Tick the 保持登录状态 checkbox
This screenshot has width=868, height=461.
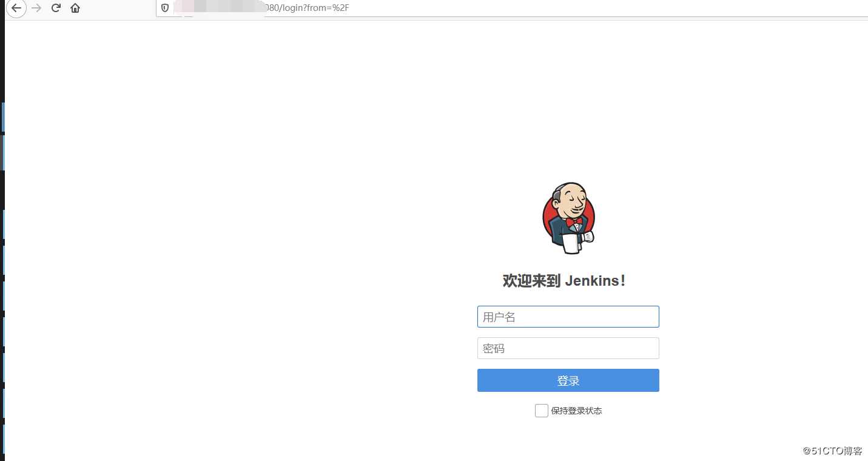pos(542,411)
